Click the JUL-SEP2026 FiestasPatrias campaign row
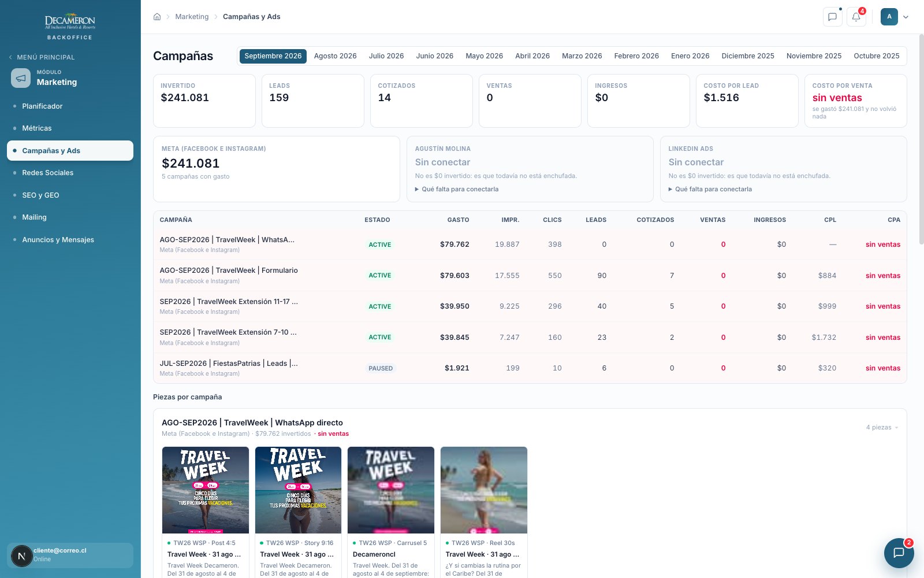The image size is (924, 578). [530, 368]
